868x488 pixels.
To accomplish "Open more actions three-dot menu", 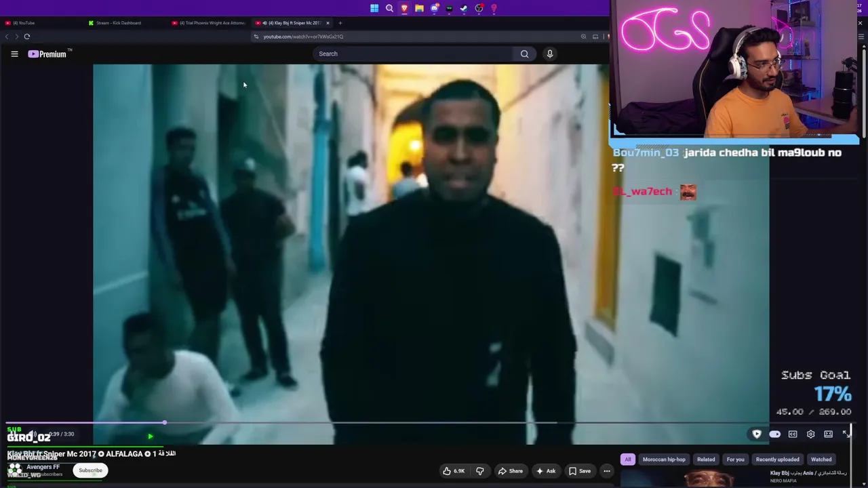I will click(607, 471).
